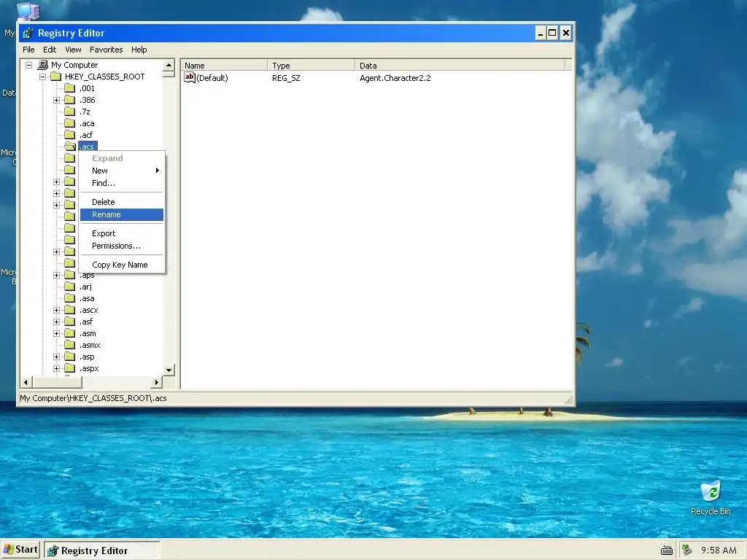Expand the .aps key
This screenshot has height=560, width=747.
coord(57,275)
